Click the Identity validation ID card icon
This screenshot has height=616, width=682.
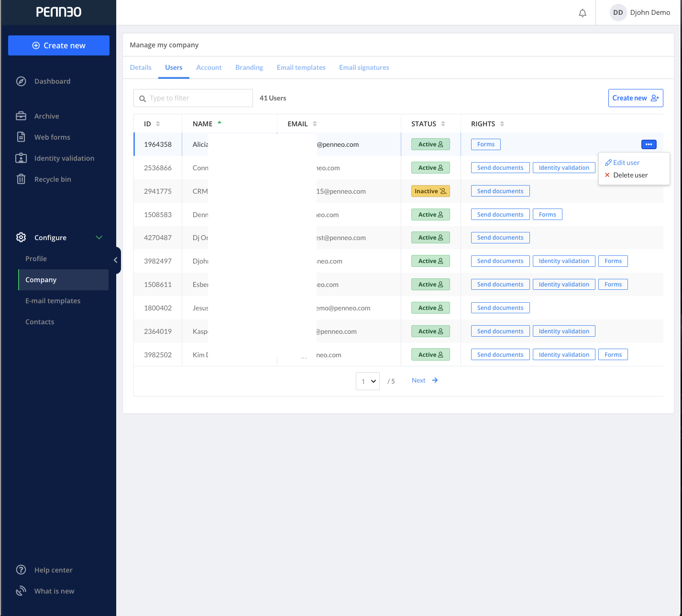click(x=21, y=158)
